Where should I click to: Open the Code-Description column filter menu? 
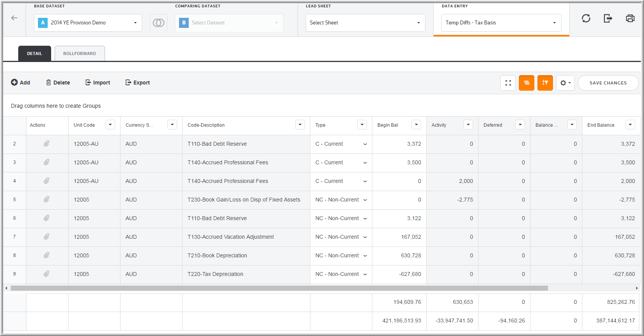300,125
